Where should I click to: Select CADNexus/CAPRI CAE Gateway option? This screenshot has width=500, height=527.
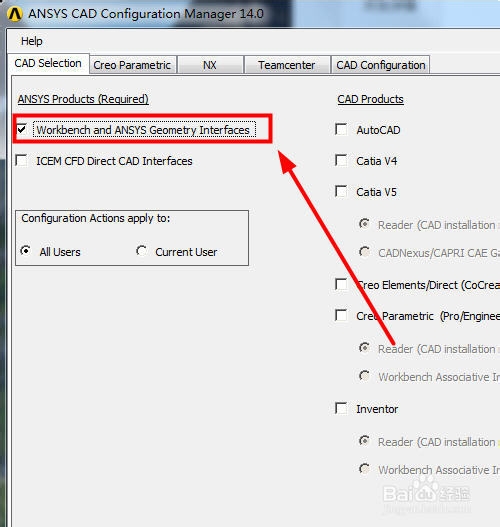click(x=365, y=251)
